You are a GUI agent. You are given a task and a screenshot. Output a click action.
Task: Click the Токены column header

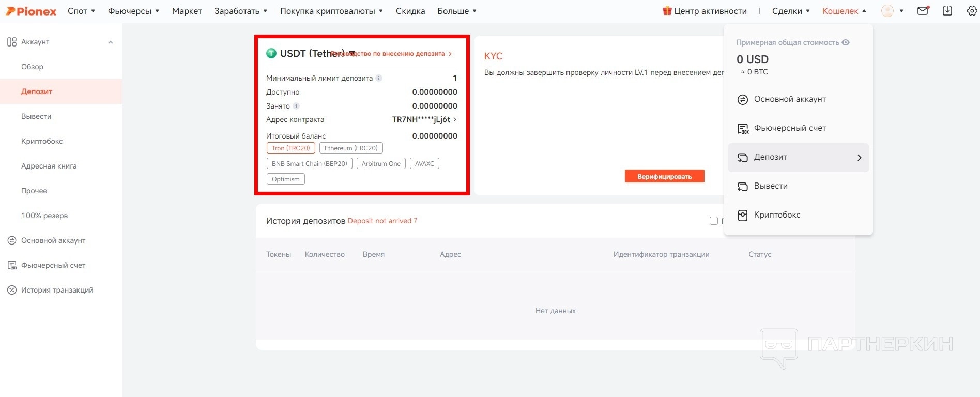[279, 254]
